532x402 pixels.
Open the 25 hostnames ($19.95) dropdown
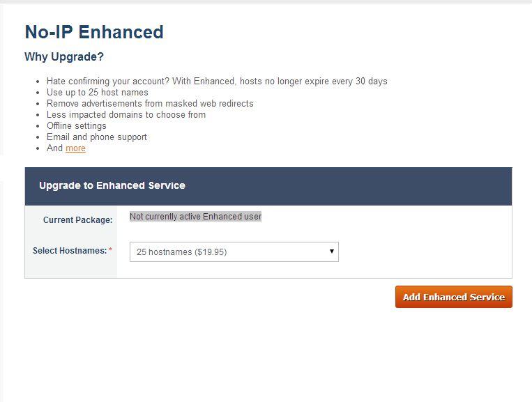pyautogui.click(x=234, y=252)
